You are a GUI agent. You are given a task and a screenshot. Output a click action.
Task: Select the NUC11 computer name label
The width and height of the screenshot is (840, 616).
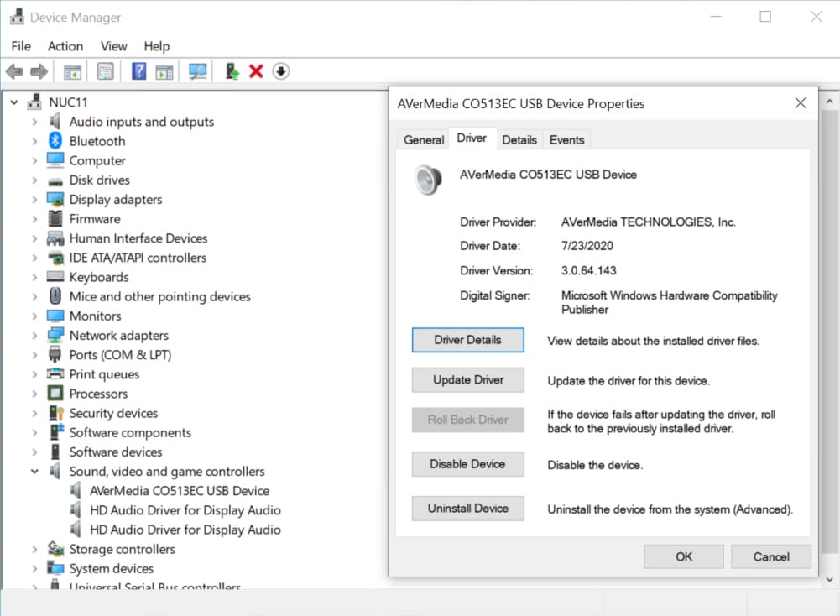(x=68, y=102)
